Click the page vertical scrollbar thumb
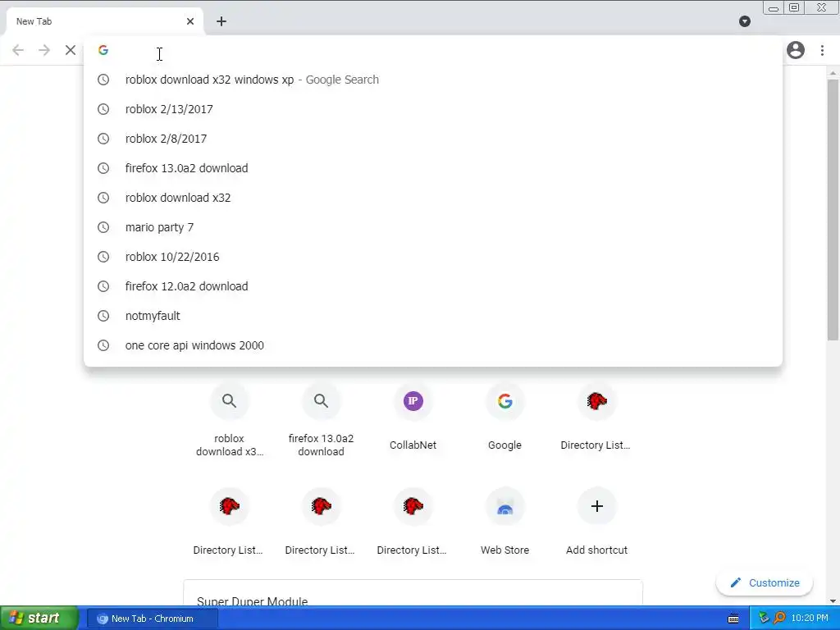Image resolution: width=840 pixels, height=630 pixels. pyautogui.click(x=833, y=209)
